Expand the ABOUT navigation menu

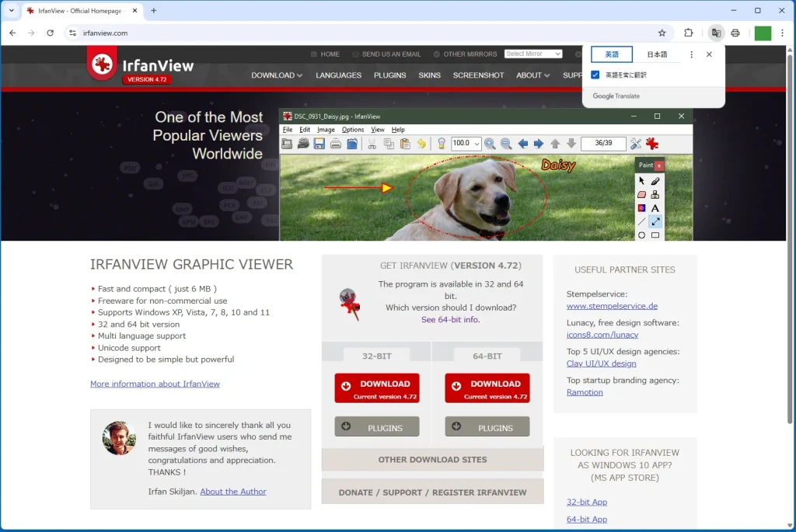pyautogui.click(x=532, y=75)
